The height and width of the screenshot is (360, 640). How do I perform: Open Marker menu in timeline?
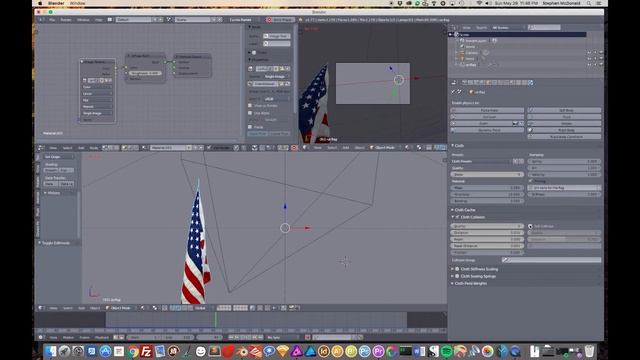[x=68, y=337]
